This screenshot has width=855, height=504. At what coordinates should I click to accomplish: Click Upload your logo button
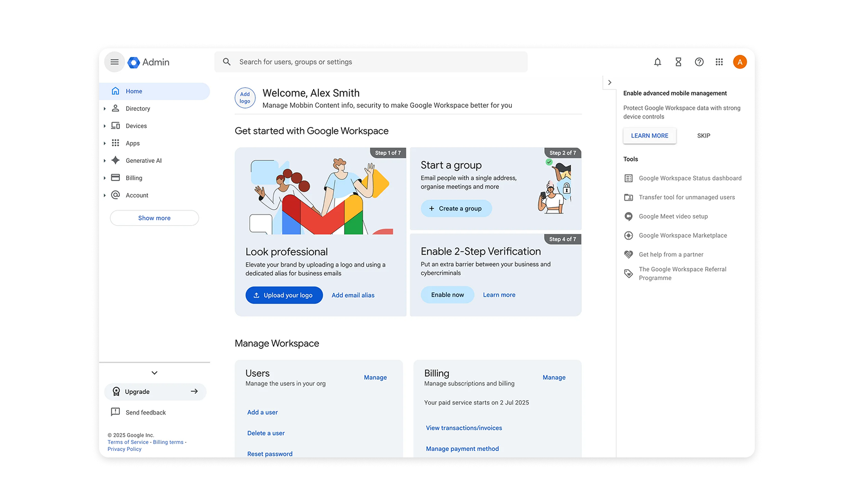284,295
